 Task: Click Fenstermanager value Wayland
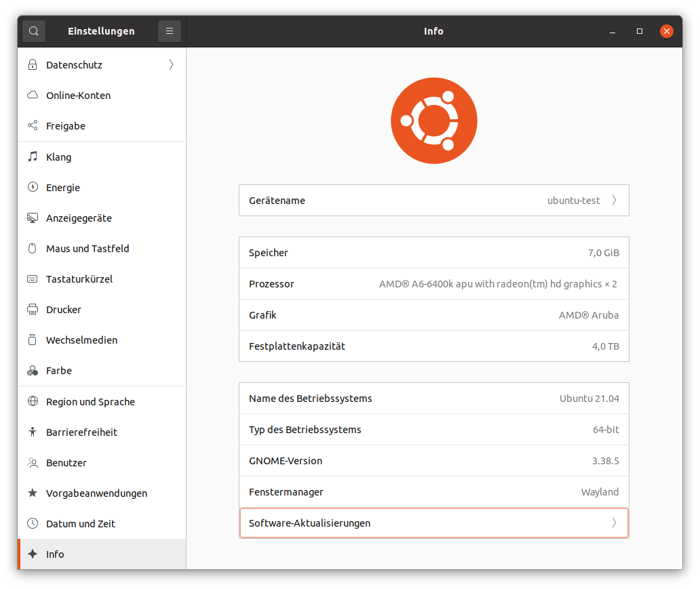click(600, 491)
